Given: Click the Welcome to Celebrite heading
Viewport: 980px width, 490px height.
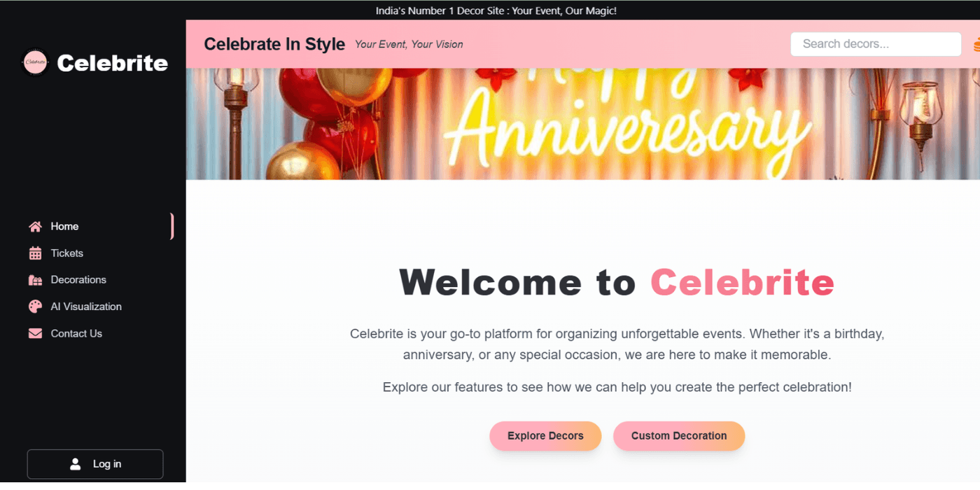Looking at the screenshot, I should [617, 282].
